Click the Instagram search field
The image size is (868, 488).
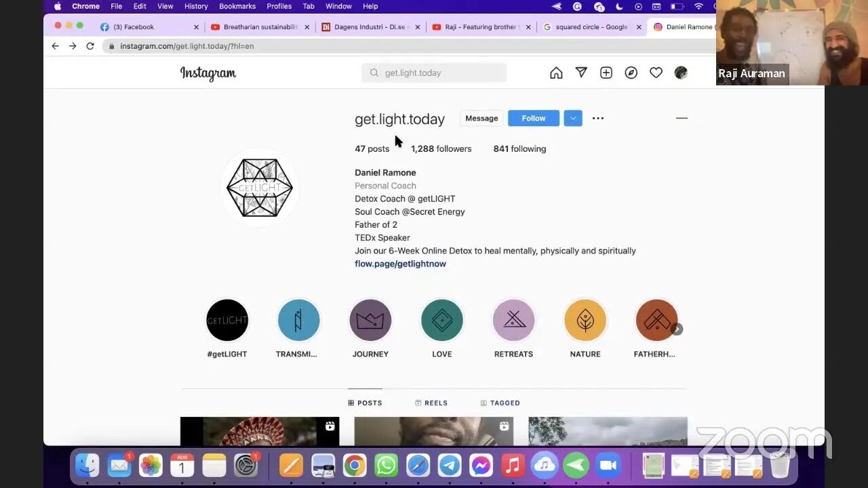pos(434,73)
